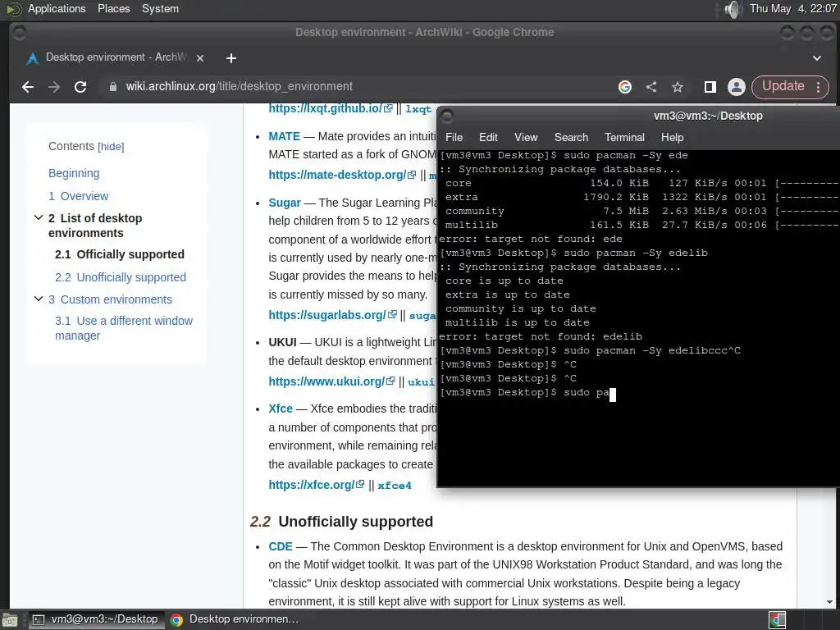Click the Google search icon in address bar
840x630 pixels.
tap(624, 87)
